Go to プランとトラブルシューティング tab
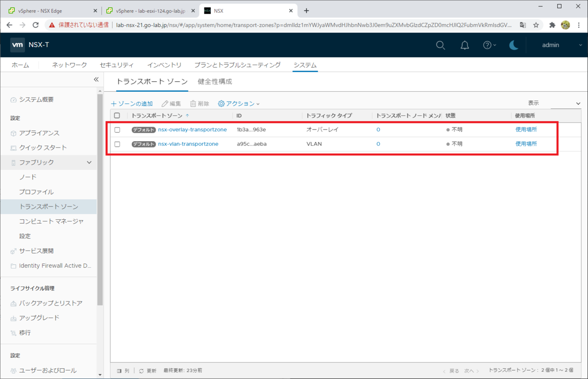Image resolution: width=588 pixels, height=379 pixels. pyautogui.click(x=237, y=65)
